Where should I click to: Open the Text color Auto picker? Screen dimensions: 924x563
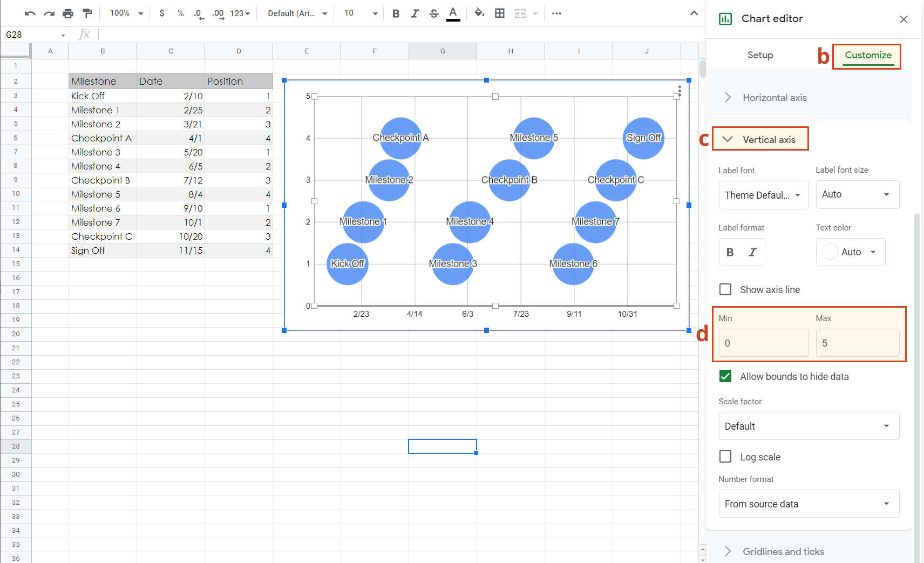click(x=850, y=252)
